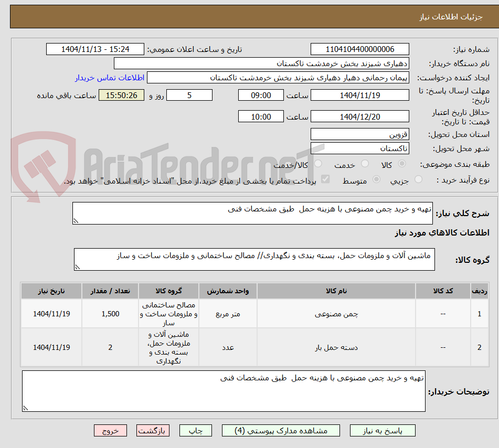Click the delivery city field تاکستان
The height and width of the screenshot is (448, 499).
click(359, 148)
